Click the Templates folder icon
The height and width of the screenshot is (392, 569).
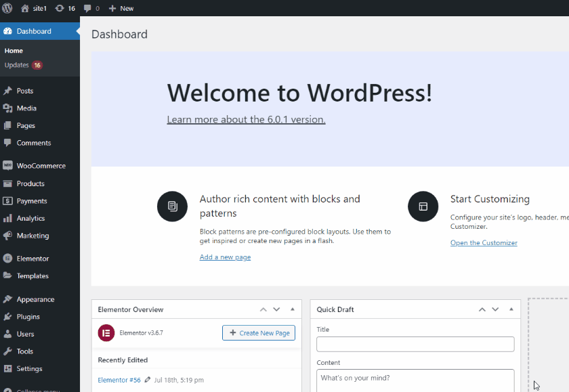point(7,276)
